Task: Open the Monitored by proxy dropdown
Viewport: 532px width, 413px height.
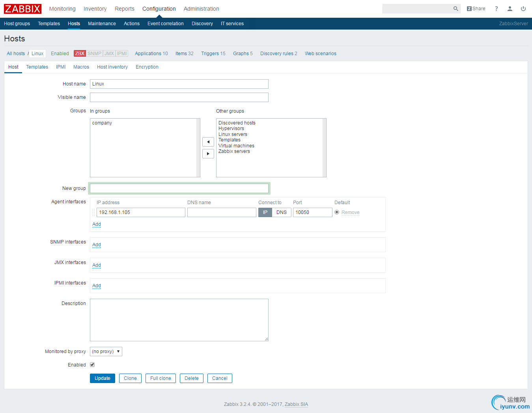Action: coord(106,352)
